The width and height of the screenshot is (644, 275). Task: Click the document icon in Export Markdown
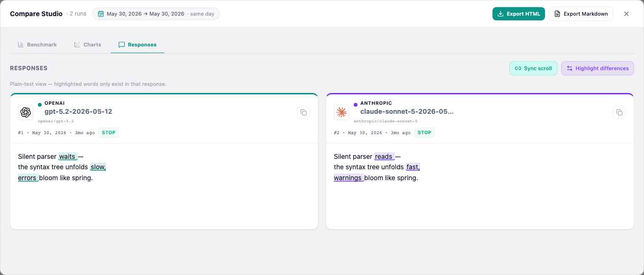[x=557, y=14]
